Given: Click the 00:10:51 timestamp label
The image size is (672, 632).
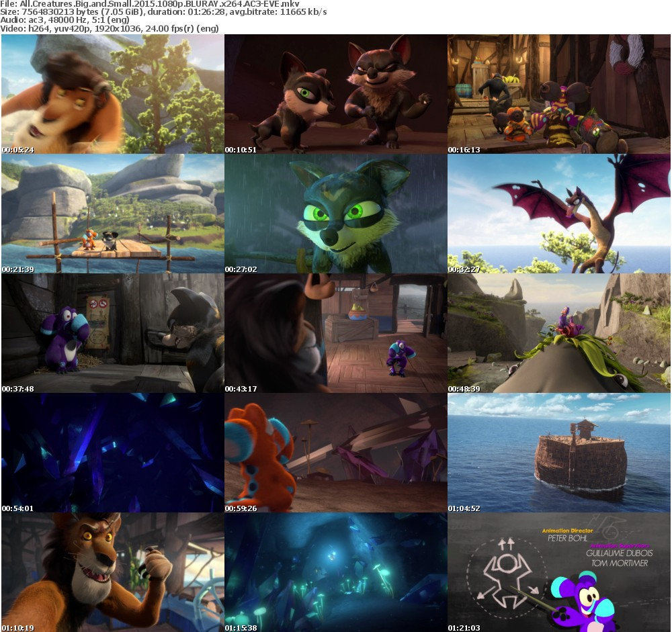Looking at the screenshot, I should point(241,150).
